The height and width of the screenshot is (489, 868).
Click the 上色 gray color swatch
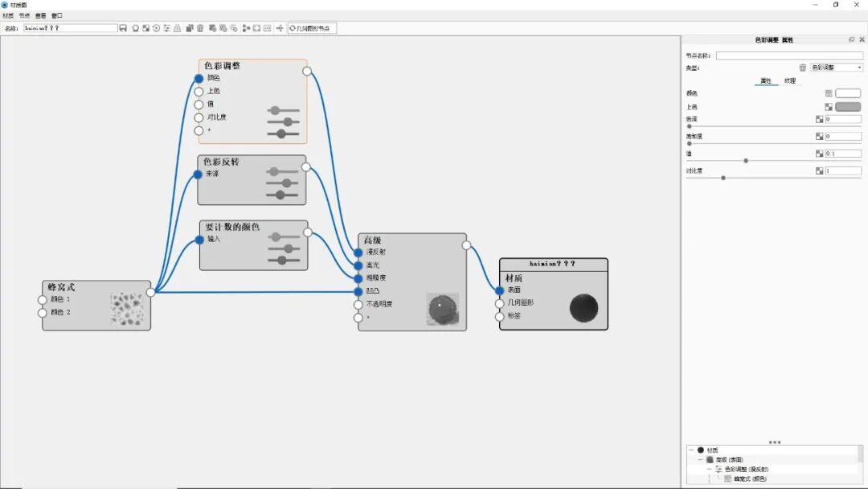pos(848,107)
